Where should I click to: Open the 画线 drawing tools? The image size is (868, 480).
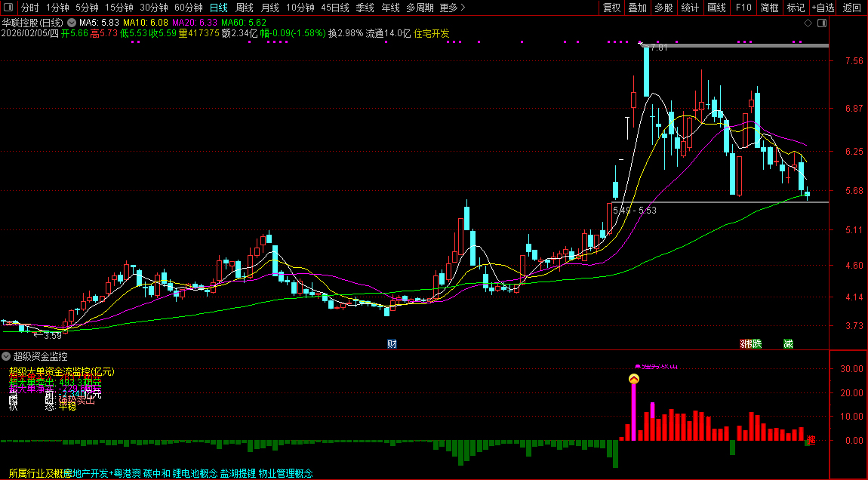coord(717,8)
